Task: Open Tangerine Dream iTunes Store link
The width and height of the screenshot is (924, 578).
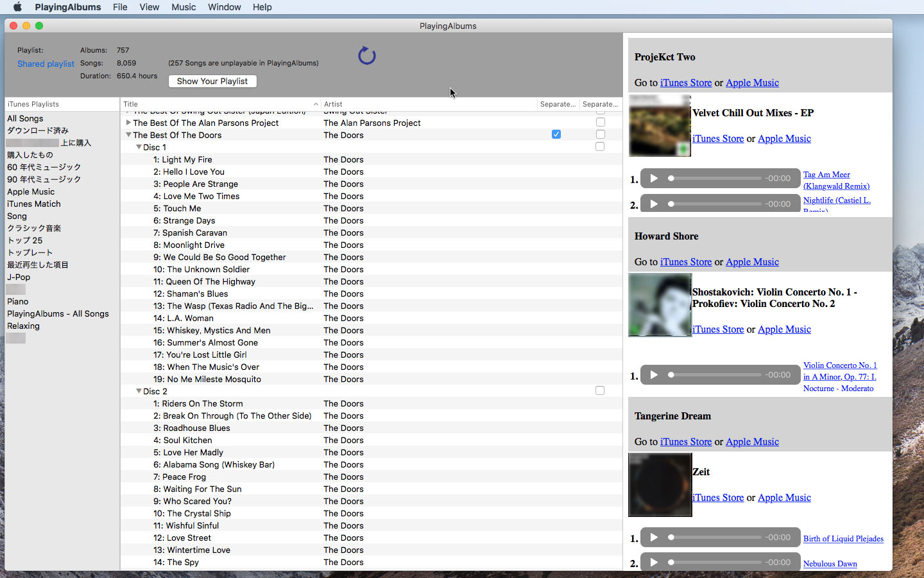Action: (686, 441)
